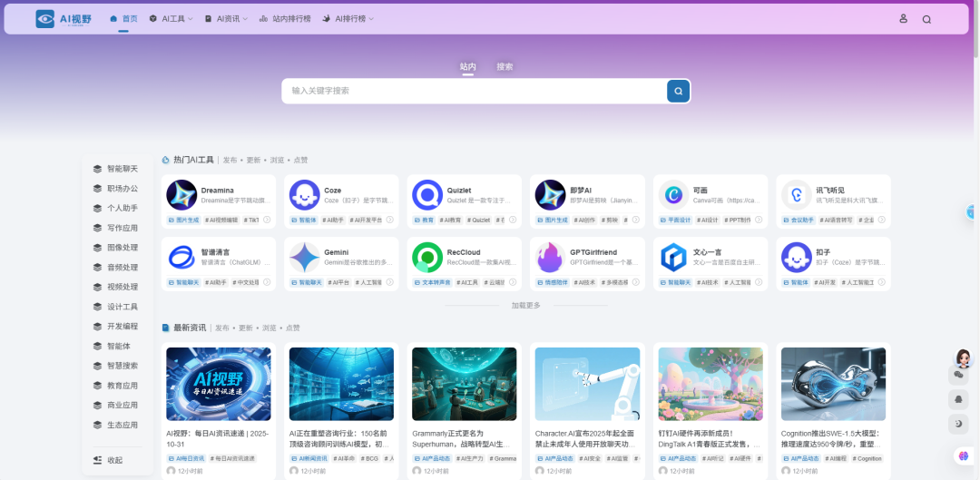Expand the AI工具 dropdown menu
This screenshot has height=480, width=980.
click(171, 19)
